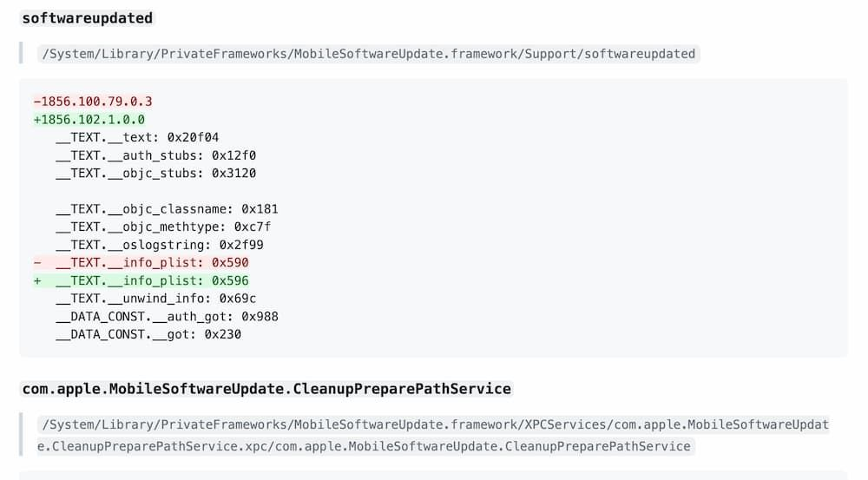Click the __TEXT.__auth_stubs: 0x12f0 line
868x480 pixels.
tap(155, 155)
